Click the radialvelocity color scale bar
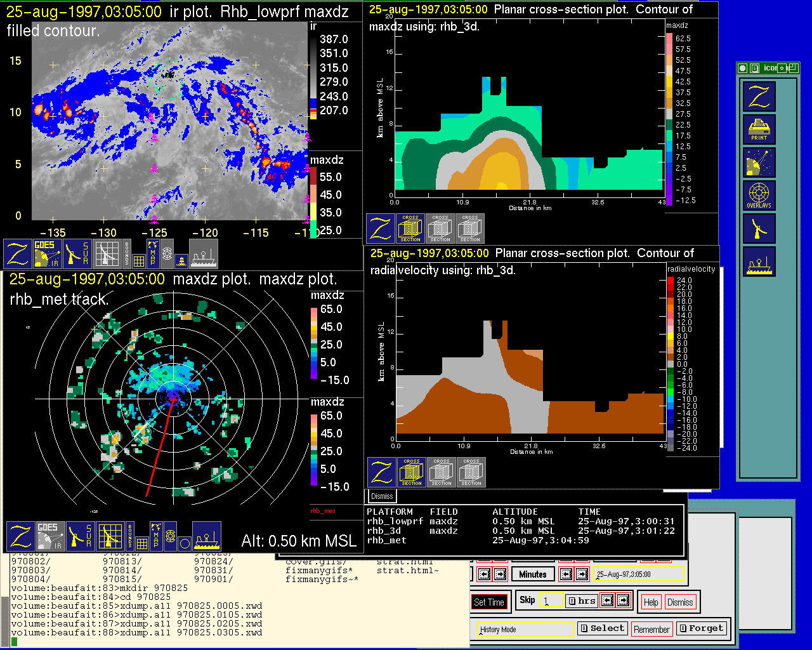Screen dimensions: 812x650 [671, 364]
